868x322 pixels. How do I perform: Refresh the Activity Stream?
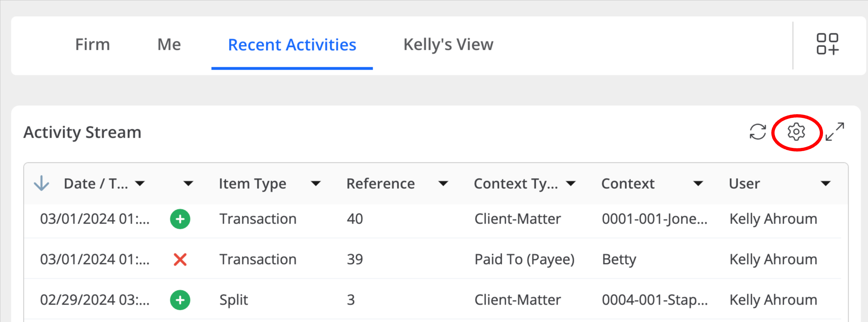coord(758,132)
